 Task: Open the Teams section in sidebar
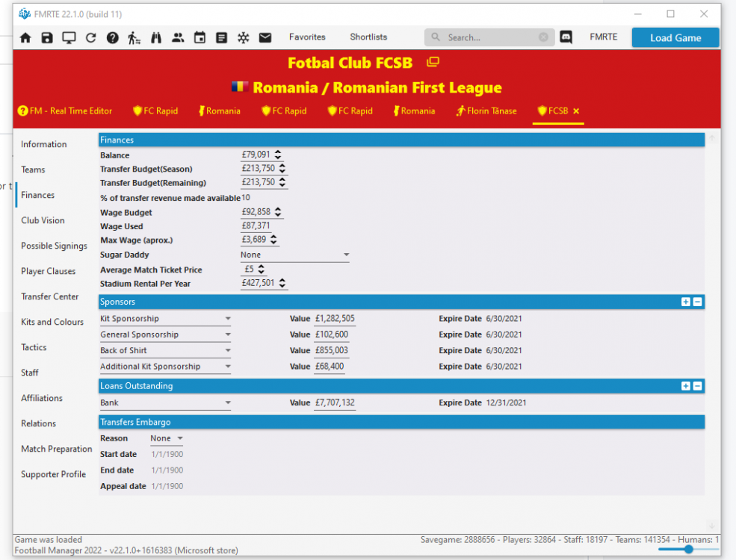coord(33,169)
